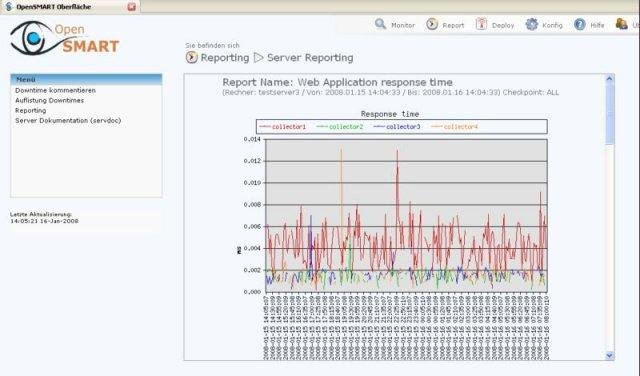Click the OpenSMART eye logo

tap(64, 38)
